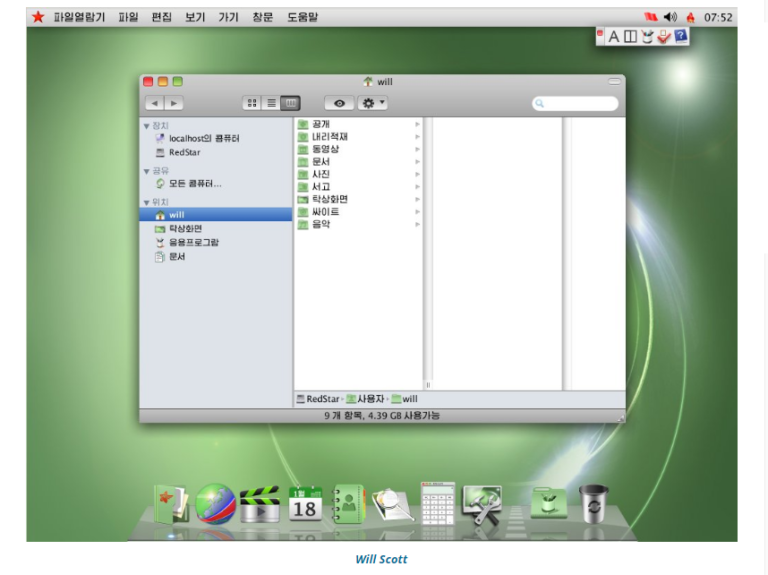Click the back navigation arrow button
Viewport: 768px width, 575px height.
155,103
